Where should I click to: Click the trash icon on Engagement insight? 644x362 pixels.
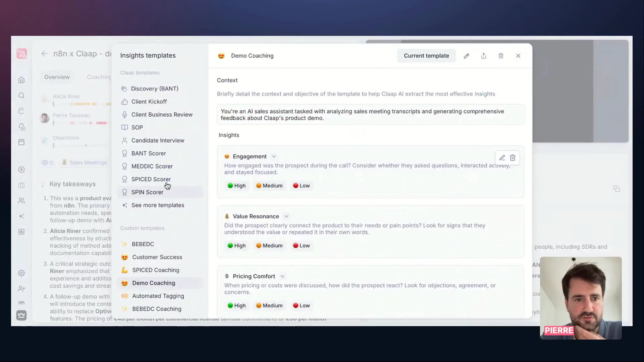click(x=513, y=158)
